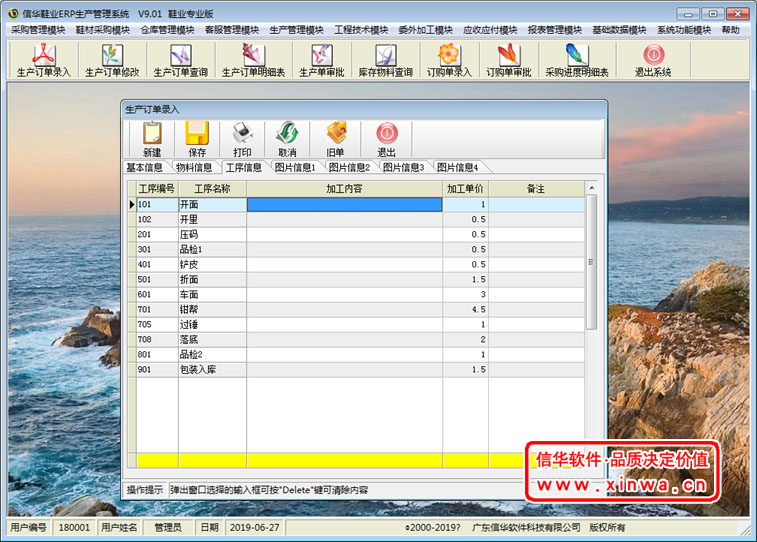The height and width of the screenshot is (542, 757).
Task: Click 旧单 icon in order window
Action: pos(336,139)
